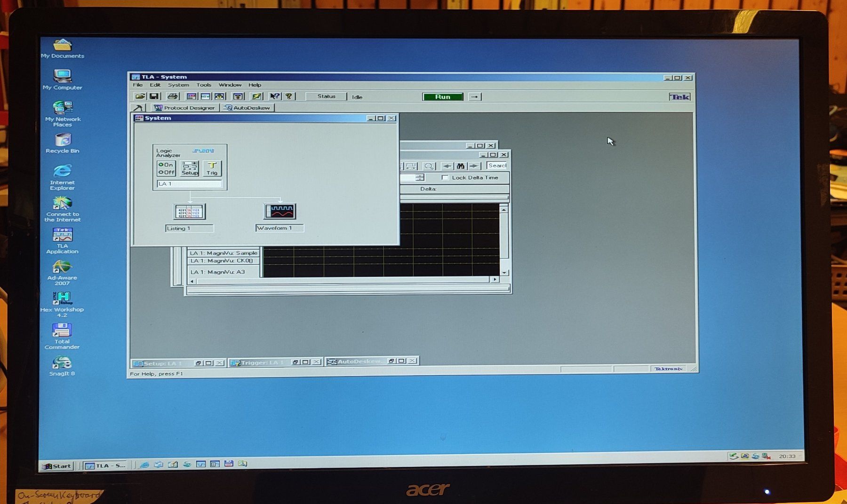
Task: Click the hammer icon left of Protocol Designer
Action: [138, 108]
